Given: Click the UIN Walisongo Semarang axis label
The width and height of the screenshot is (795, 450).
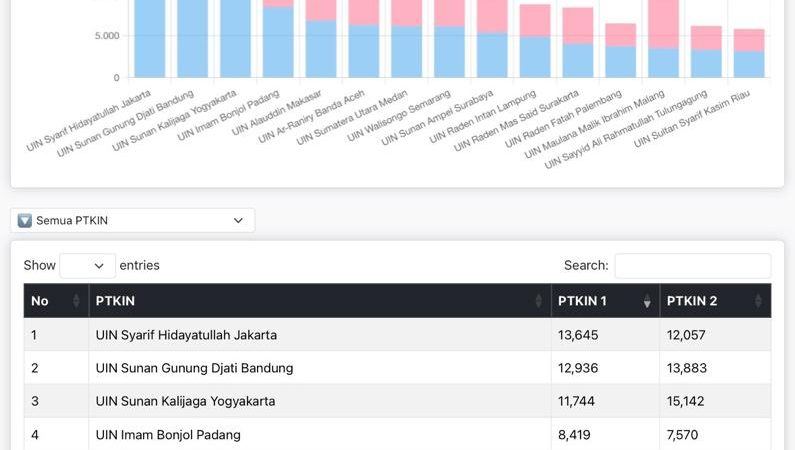Looking at the screenshot, I should tap(399, 116).
